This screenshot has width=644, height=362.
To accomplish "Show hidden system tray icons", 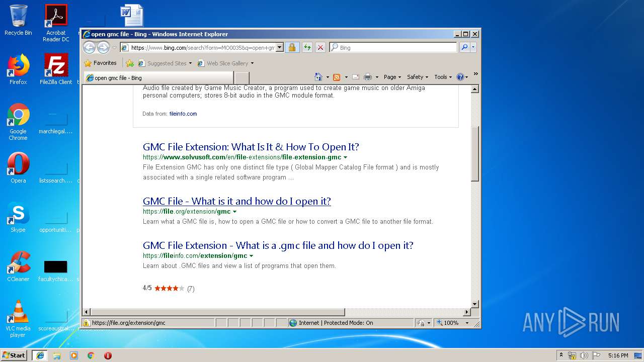I will (561, 355).
